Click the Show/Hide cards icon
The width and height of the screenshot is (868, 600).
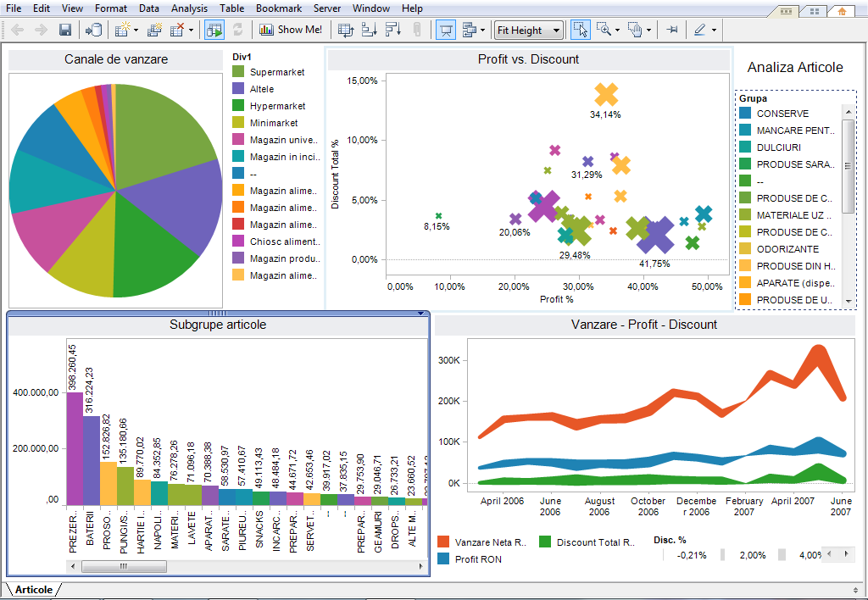pyautogui.click(x=468, y=30)
